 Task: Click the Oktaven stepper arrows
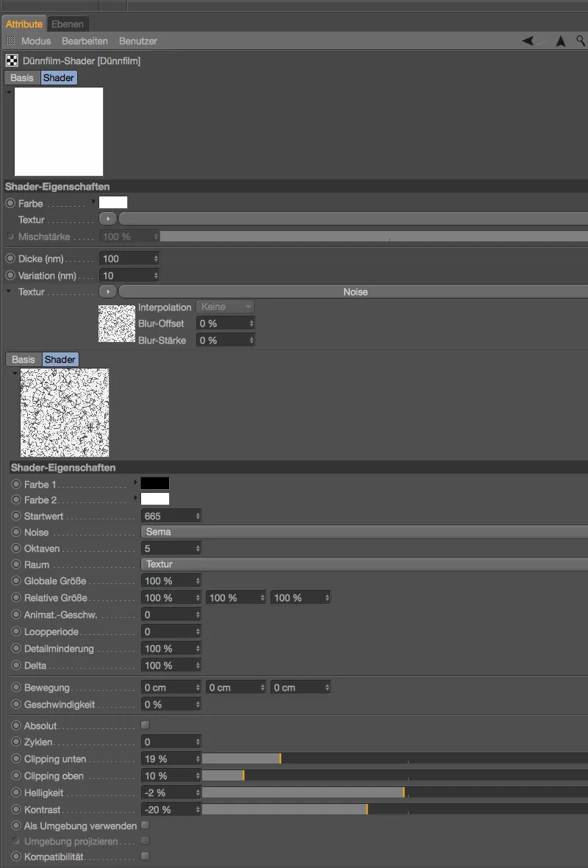click(198, 549)
